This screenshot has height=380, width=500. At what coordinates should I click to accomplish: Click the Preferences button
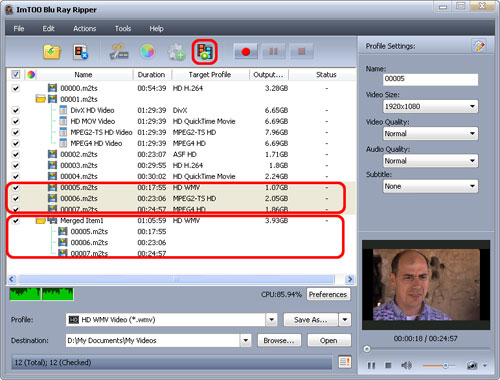[328, 294]
